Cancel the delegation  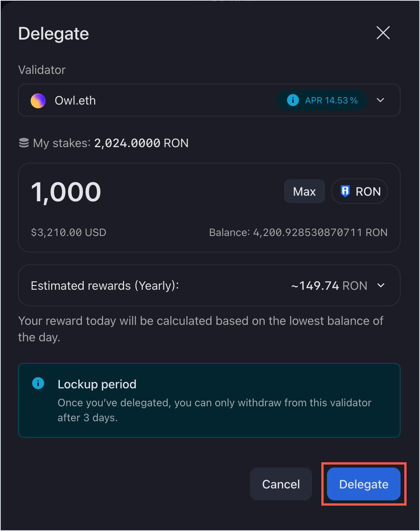point(281,484)
